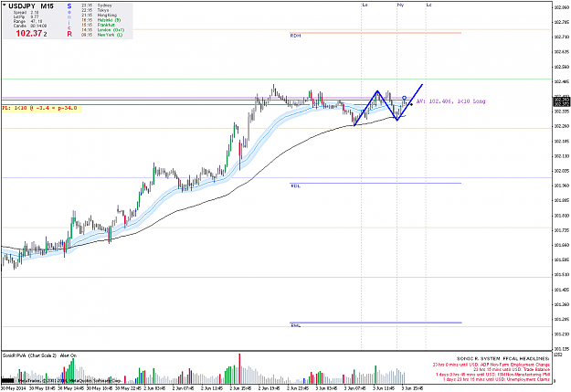571x392 pixels.
Task: Click the triangle arrow beside USDJPY
Action: pos(5,5)
